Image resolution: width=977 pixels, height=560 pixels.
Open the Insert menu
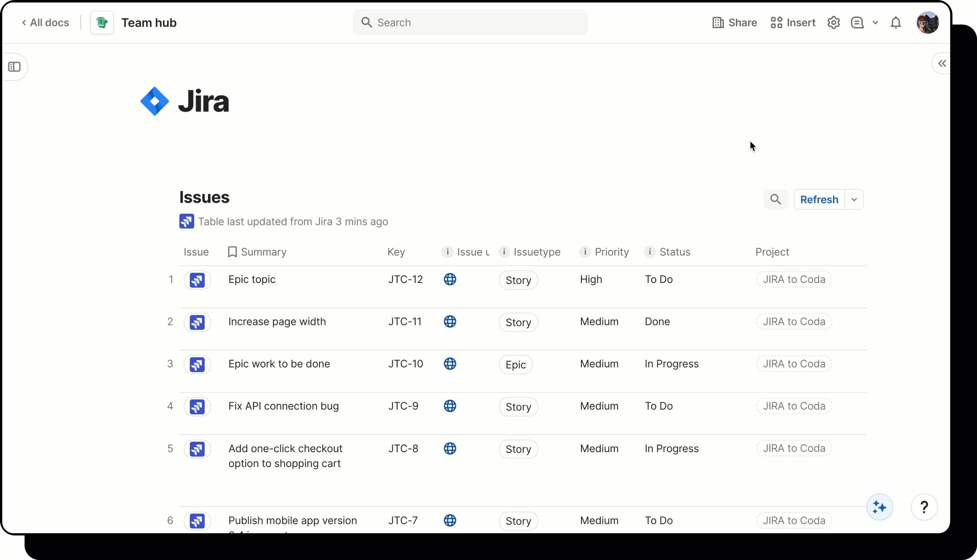pyautogui.click(x=793, y=23)
